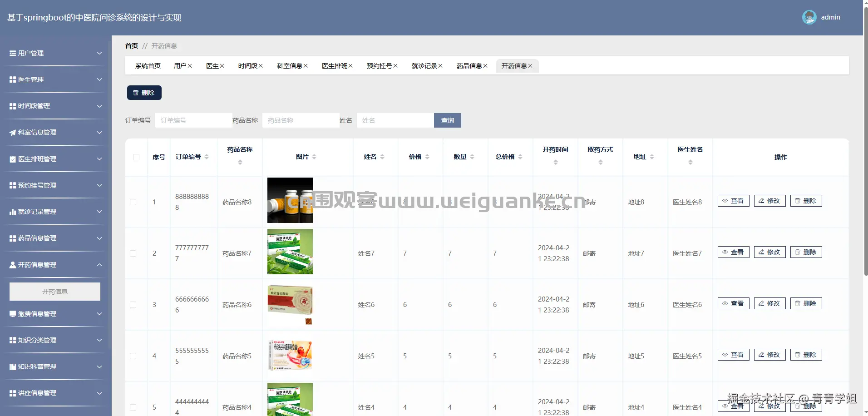The height and width of the screenshot is (416, 868).
Task: Click the 开药信息管理 person icon
Action: (12, 265)
